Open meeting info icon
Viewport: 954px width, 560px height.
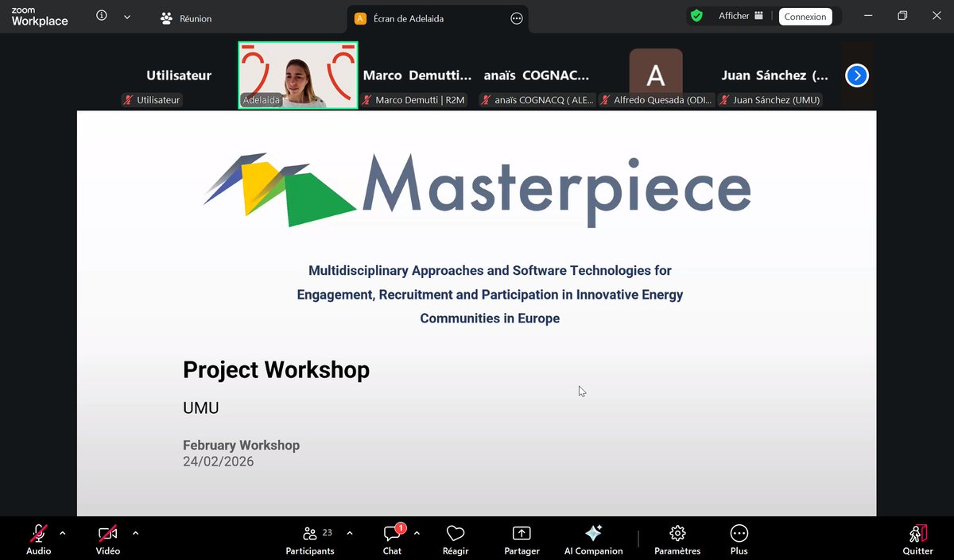pos(102,16)
